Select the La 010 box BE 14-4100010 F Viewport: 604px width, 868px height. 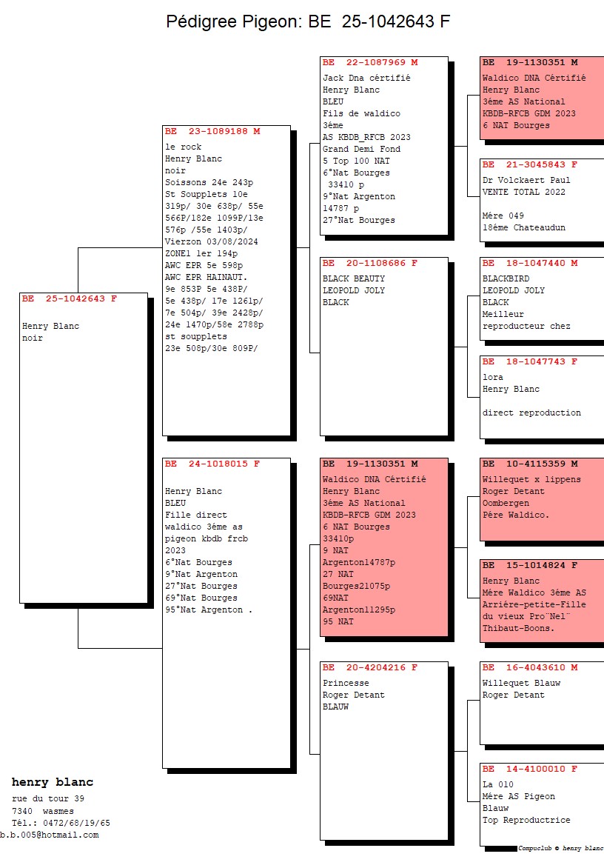542,804
